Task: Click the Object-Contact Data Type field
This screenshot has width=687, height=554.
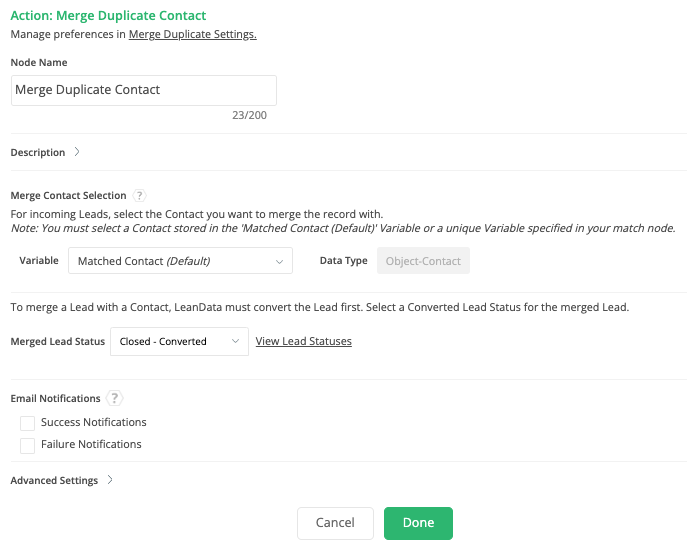Action: (423, 262)
